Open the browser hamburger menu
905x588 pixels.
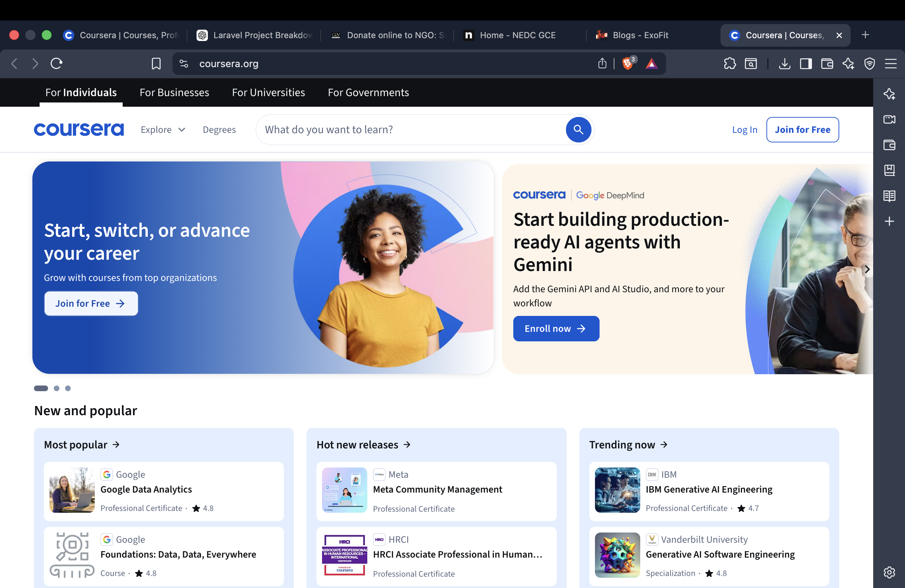coord(891,64)
